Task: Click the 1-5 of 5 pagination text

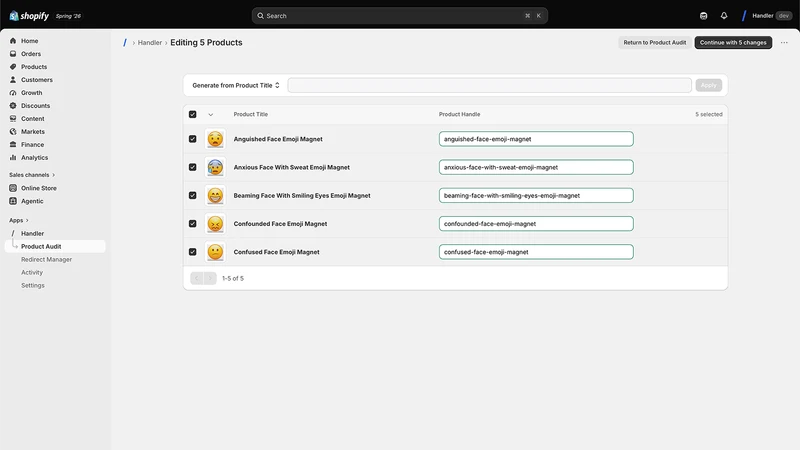Action: [233, 279]
